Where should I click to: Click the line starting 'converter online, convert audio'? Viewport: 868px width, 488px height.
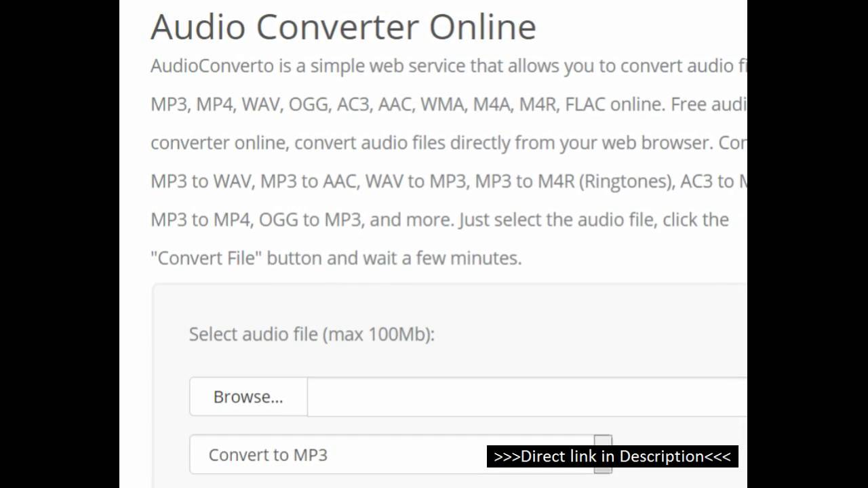click(x=448, y=143)
